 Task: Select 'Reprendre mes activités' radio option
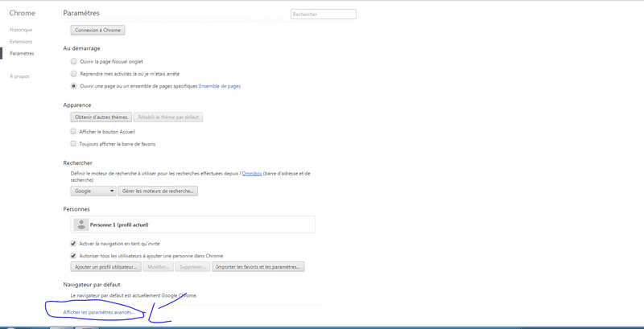click(73, 74)
